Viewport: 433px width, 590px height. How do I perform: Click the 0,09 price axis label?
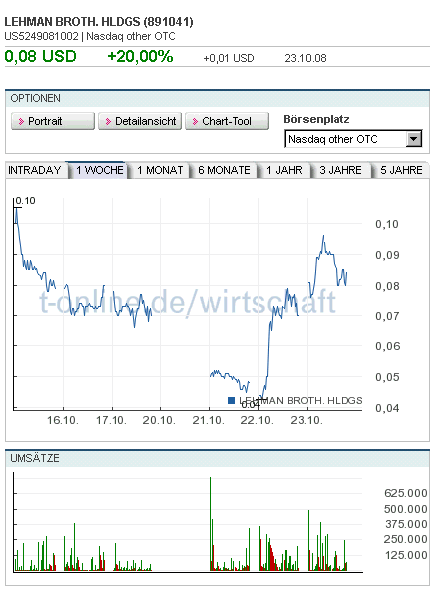click(387, 255)
